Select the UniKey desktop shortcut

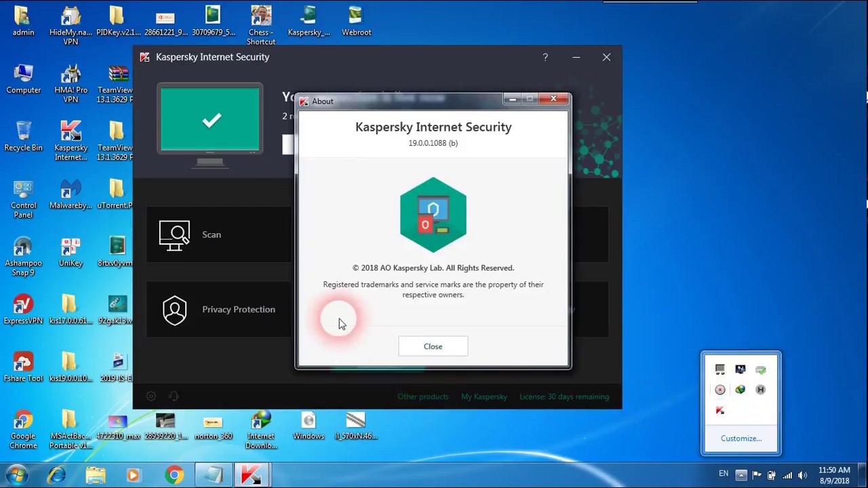click(x=71, y=251)
